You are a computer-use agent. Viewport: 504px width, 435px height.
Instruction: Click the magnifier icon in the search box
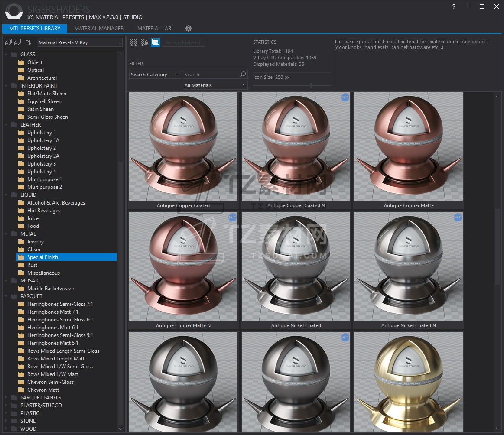[x=243, y=74]
